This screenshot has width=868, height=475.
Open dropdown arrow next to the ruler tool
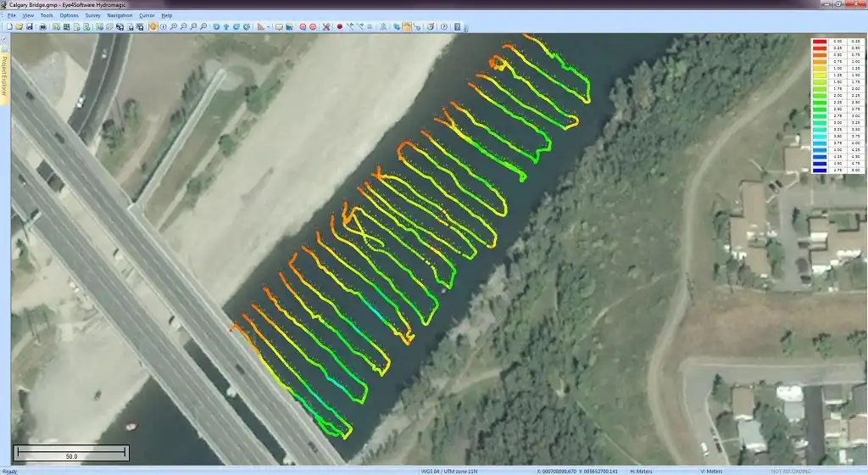[x=268, y=26]
